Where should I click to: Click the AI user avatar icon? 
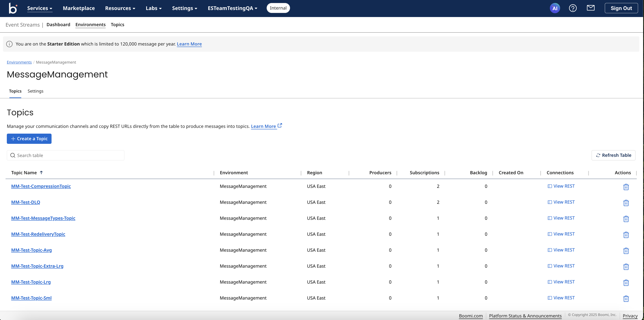[555, 8]
